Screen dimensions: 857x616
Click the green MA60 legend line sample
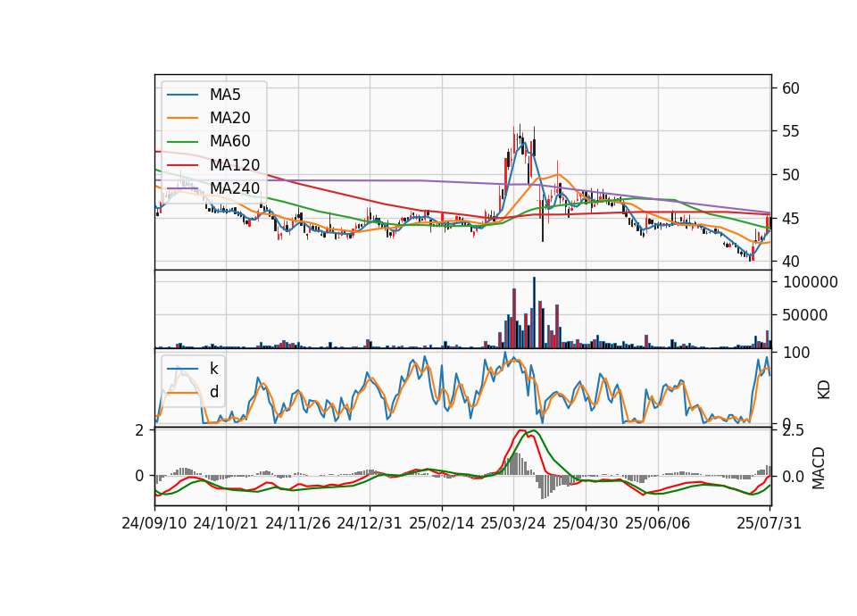182,142
